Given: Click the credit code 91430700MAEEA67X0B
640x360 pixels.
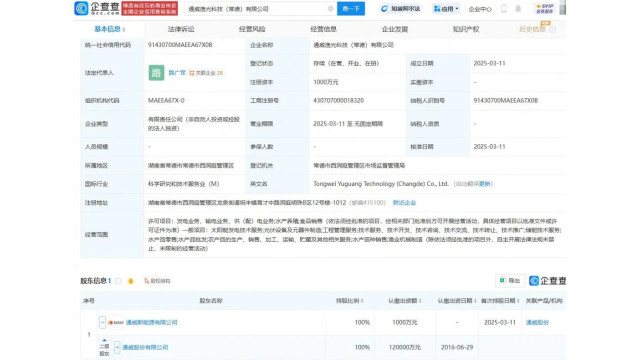Looking at the screenshot, I should pyautogui.click(x=180, y=45).
